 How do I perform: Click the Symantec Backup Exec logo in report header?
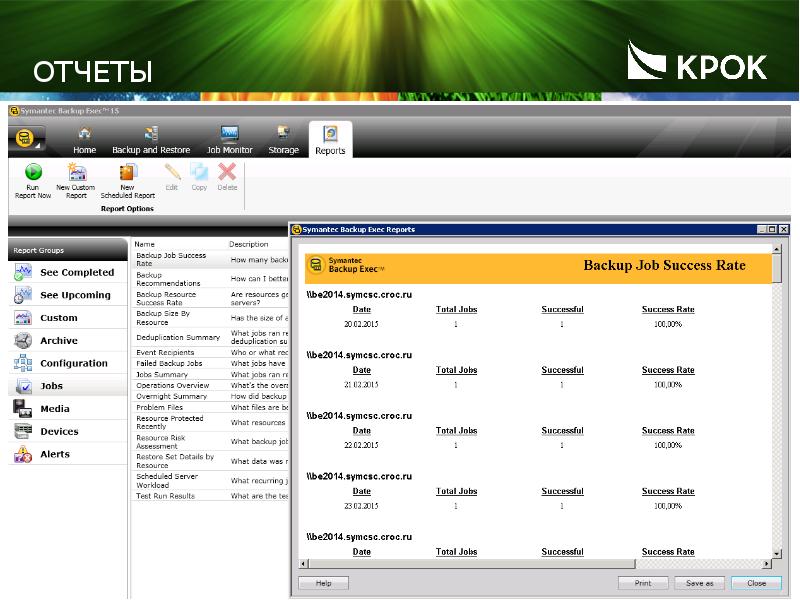[347, 265]
